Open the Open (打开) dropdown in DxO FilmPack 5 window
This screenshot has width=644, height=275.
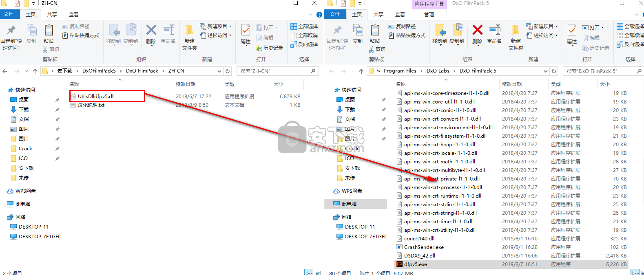click(593, 27)
